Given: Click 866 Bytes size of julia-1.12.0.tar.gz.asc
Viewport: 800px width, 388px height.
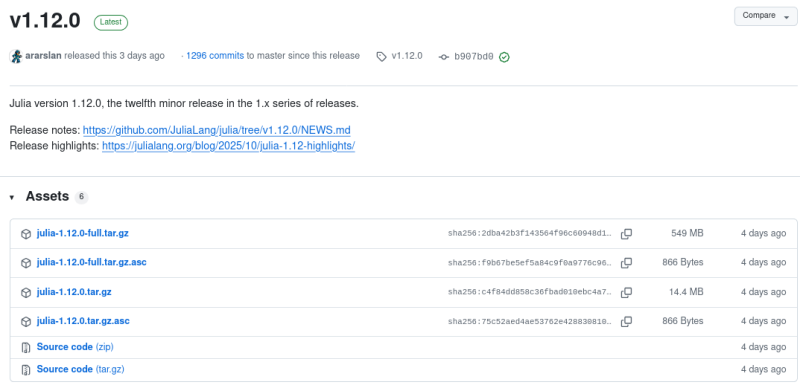Looking at the screenshot, I should tap(683, 321).
